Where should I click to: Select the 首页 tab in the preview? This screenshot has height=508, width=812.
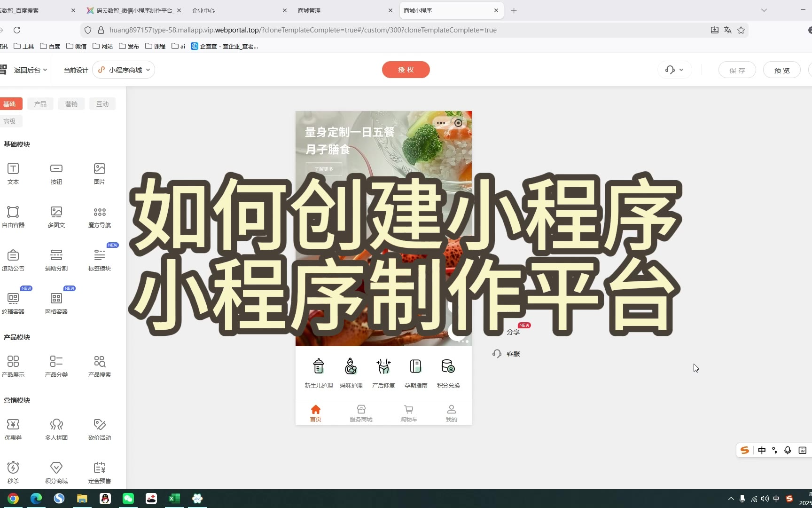(316, 413)
